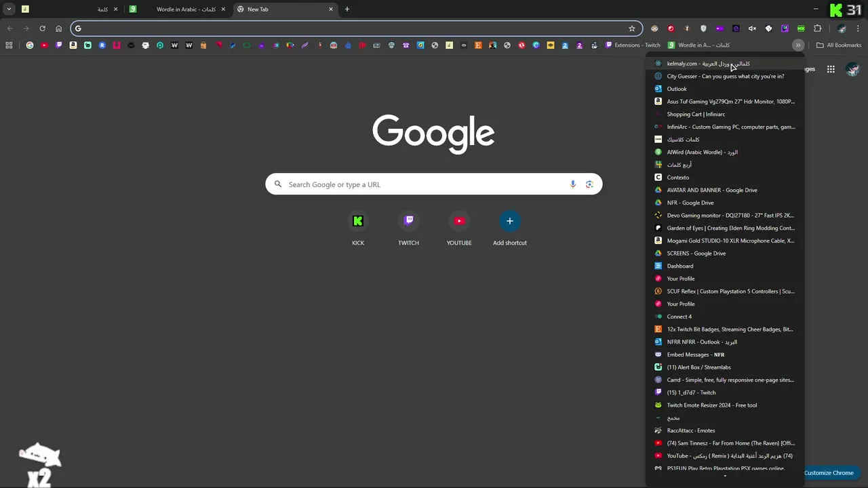Click the Google search box
868x488 pixels.
[434, 184]
